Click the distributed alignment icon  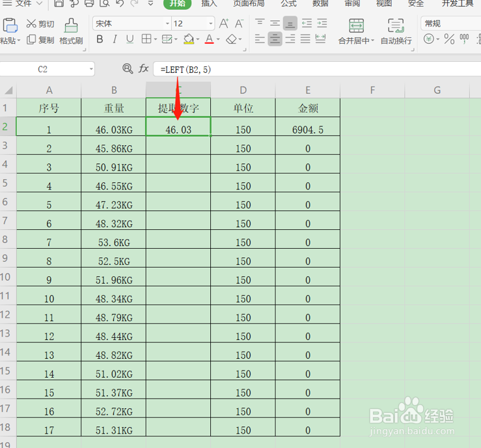tap(320, 38)
